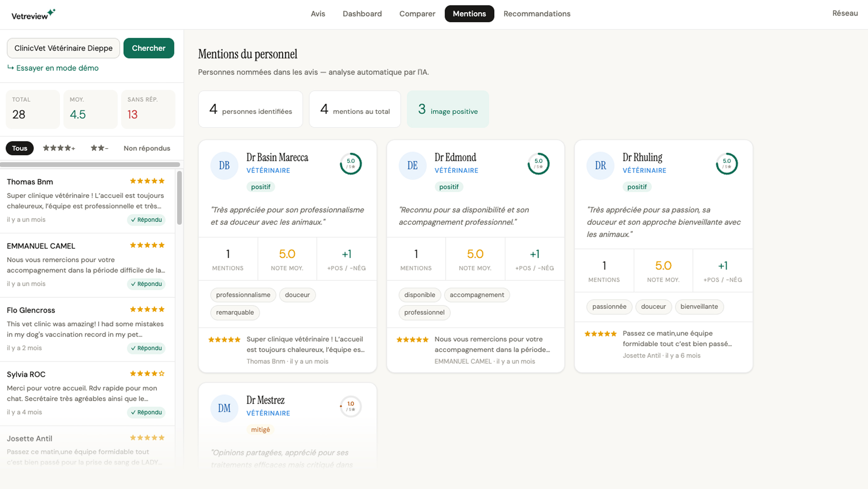The image size is (868, 489).
Task: Select the Tous filter pill
Action: pyautogui.click(x=20, y=148)
